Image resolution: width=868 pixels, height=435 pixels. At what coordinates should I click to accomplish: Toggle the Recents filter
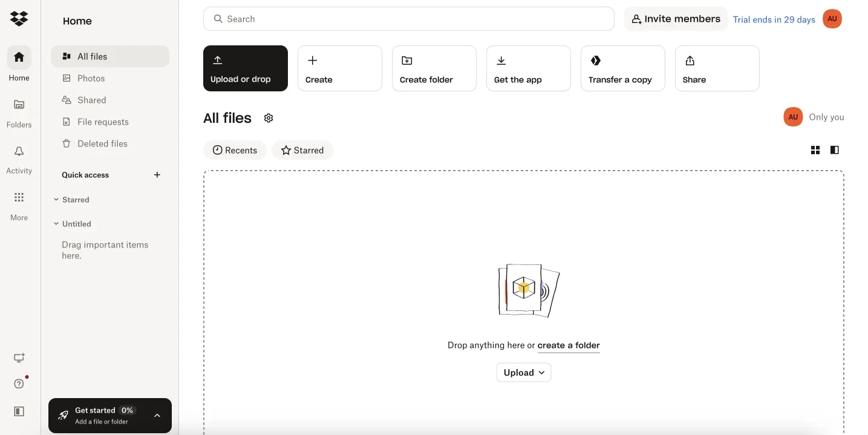pos(235,149)
